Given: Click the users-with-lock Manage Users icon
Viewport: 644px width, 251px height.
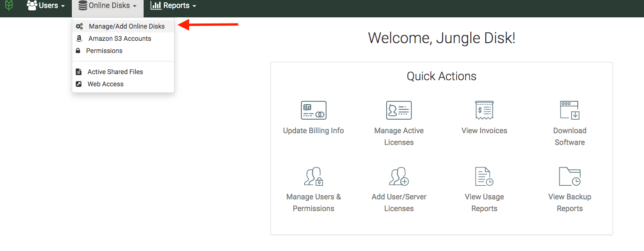Looking at the screenshot, I should 314,176.
